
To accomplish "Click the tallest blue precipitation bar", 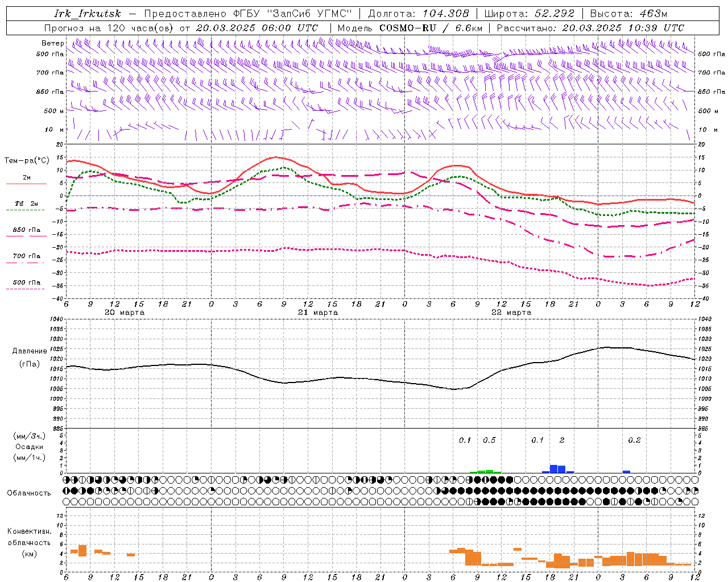I will pos(553,469).
